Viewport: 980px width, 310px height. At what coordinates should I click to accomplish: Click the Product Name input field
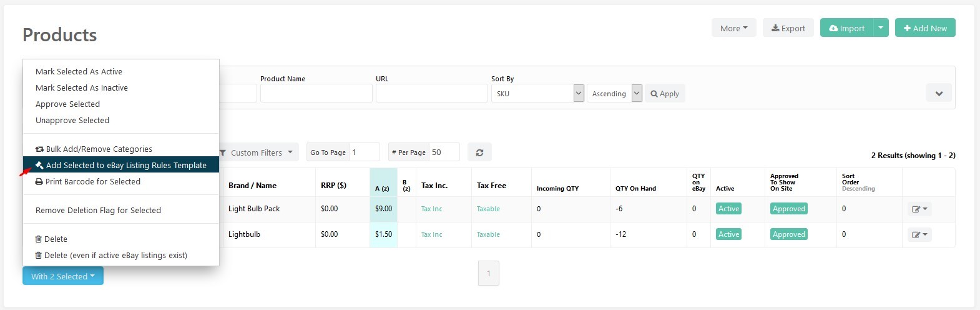pos(316,94)
